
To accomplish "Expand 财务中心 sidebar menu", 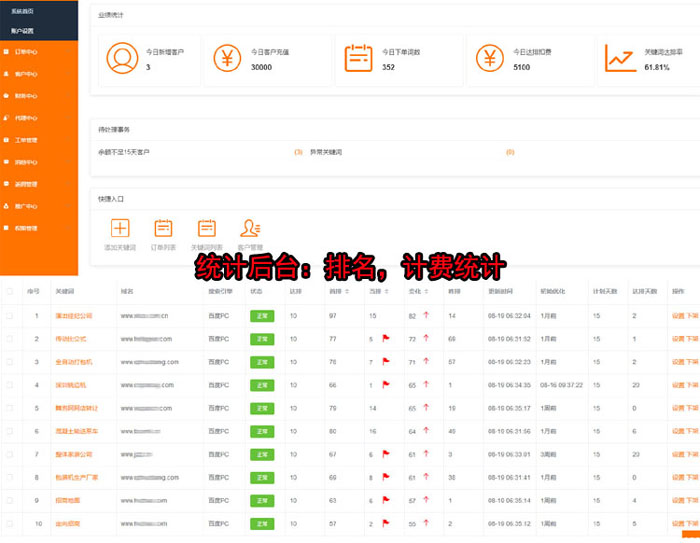I will 26,96.
